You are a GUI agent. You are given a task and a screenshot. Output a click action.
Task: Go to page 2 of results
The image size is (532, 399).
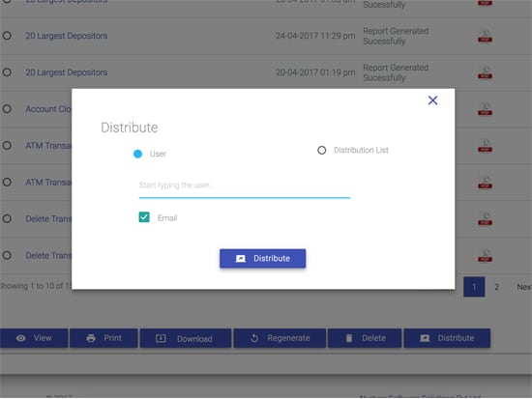(x=497, y=287)
